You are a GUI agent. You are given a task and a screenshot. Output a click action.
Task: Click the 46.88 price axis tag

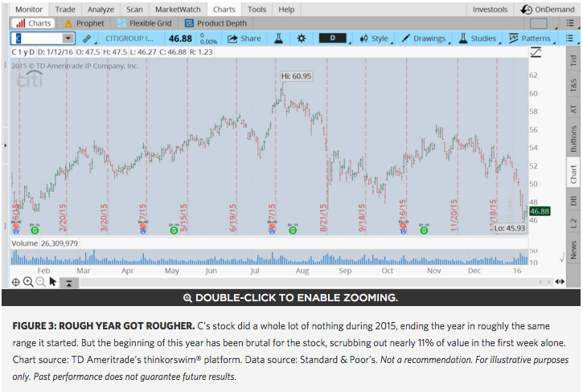point(540,211)
